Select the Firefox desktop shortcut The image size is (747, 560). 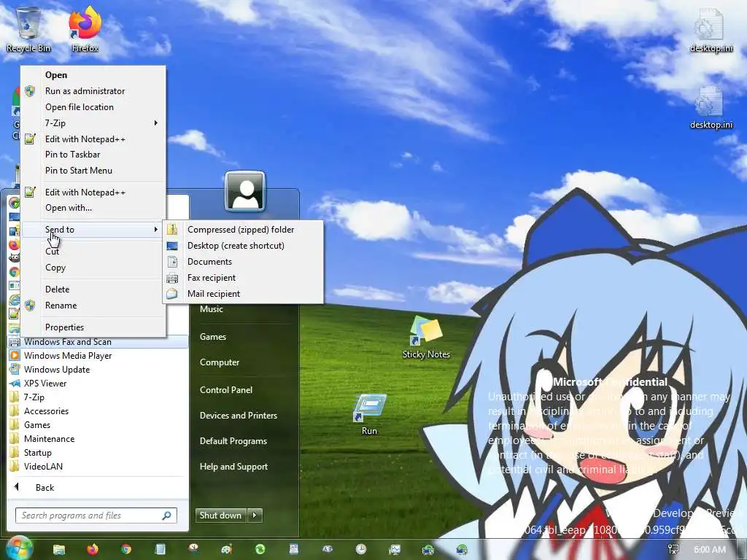pyautogui.click(x=85, y=28)
